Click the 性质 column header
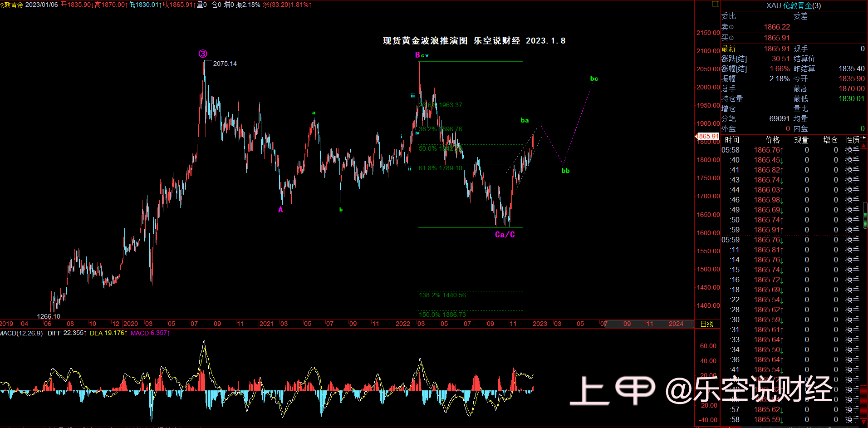Image resolution: width=868 pixels, height=428 pixels. (853, 140)
